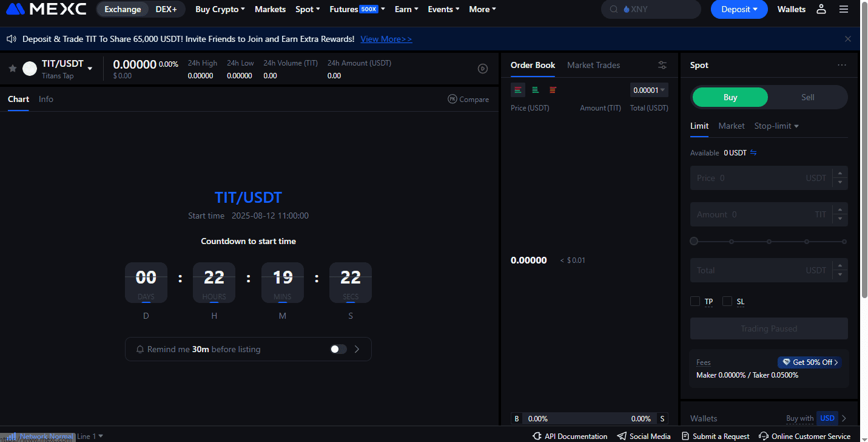Open API Documentation link
Screen dimensions: 868x442
coord(570,436)
